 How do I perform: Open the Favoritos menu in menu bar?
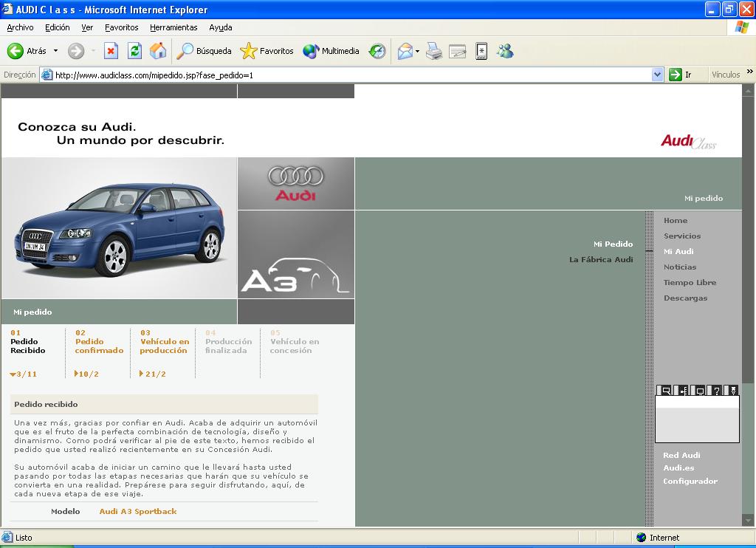[122, 27]
